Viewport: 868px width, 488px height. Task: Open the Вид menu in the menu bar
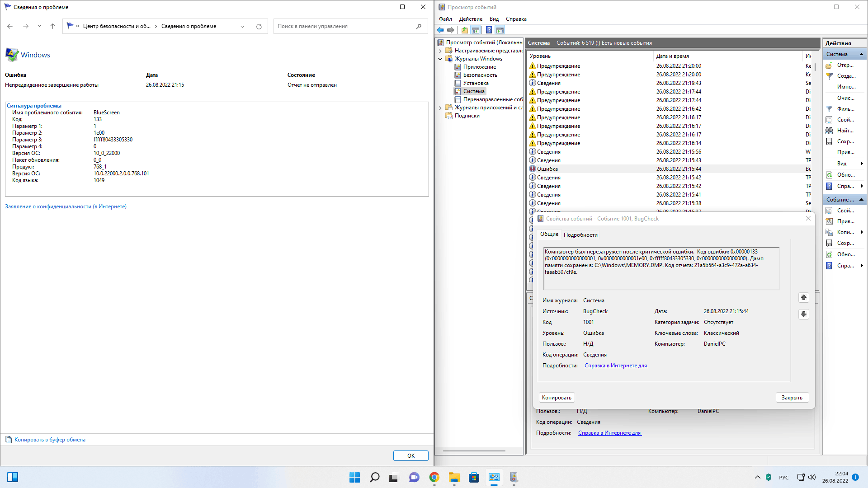coord(494,19)
